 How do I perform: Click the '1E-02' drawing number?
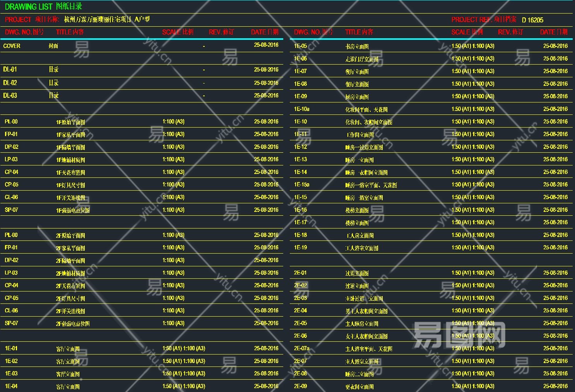pyautogui.click(x=11, y=361)
